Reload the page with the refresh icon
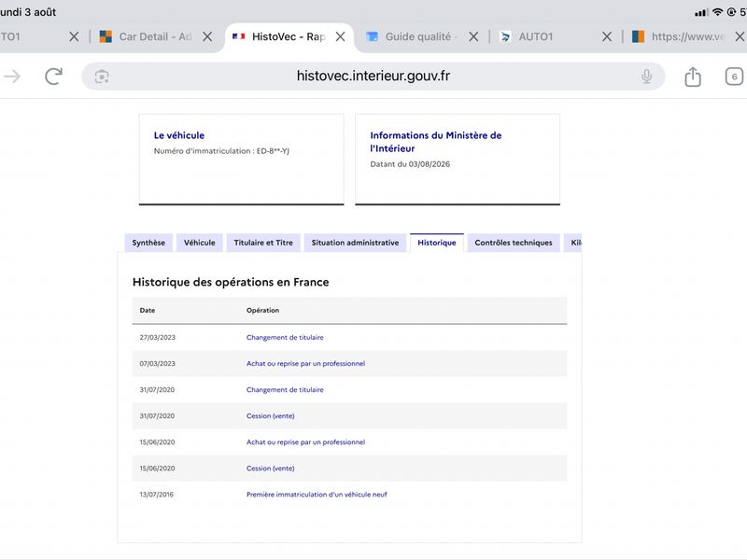 point(54,77)
